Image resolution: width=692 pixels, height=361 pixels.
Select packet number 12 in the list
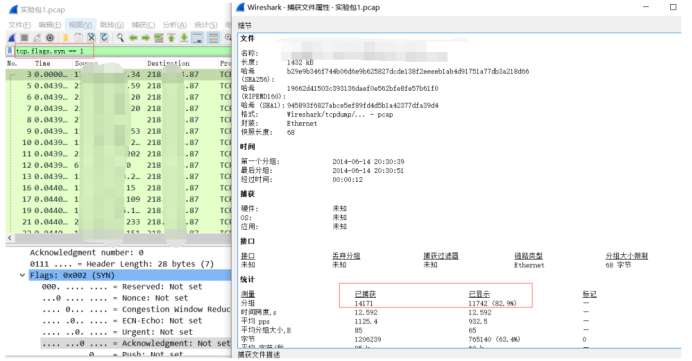click(x=118, y=165)
